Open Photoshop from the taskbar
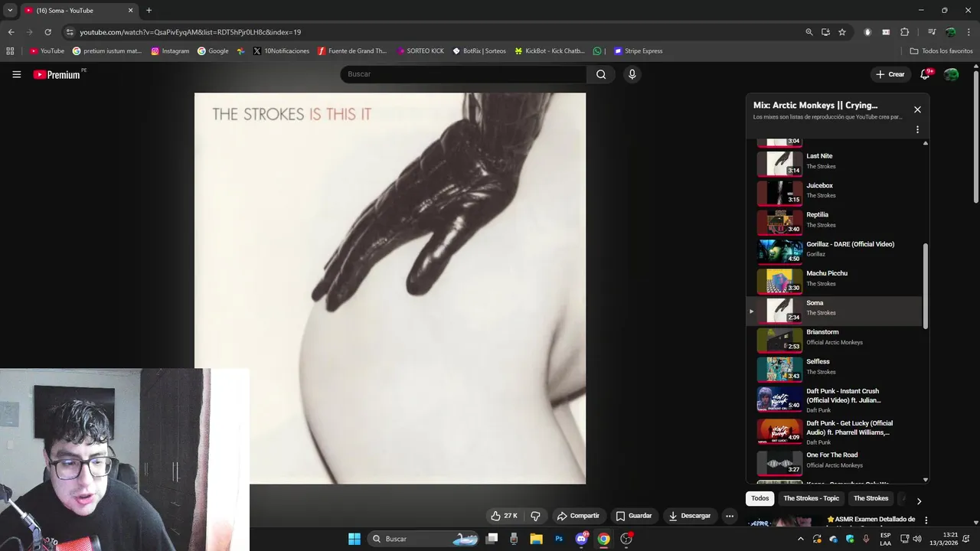The image size is (980, 551). coord(559,539)
